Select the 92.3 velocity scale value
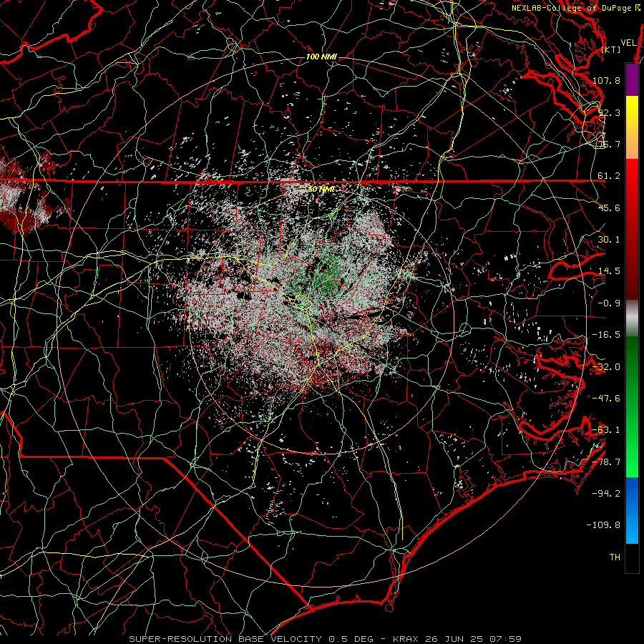 tap(609, 112)
